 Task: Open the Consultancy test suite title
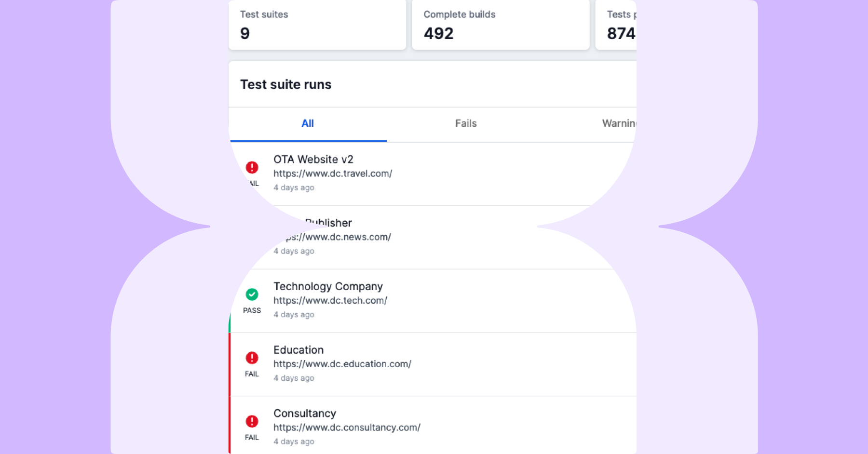(x=305, y=414)
